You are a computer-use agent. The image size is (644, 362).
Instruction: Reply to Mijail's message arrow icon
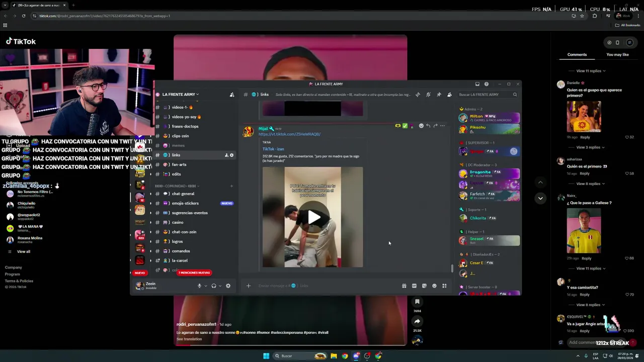click(428, 126)
